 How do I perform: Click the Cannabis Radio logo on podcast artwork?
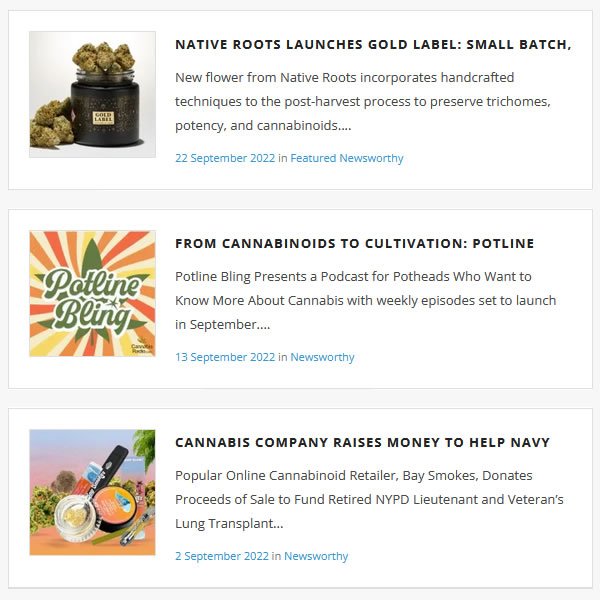142,346
